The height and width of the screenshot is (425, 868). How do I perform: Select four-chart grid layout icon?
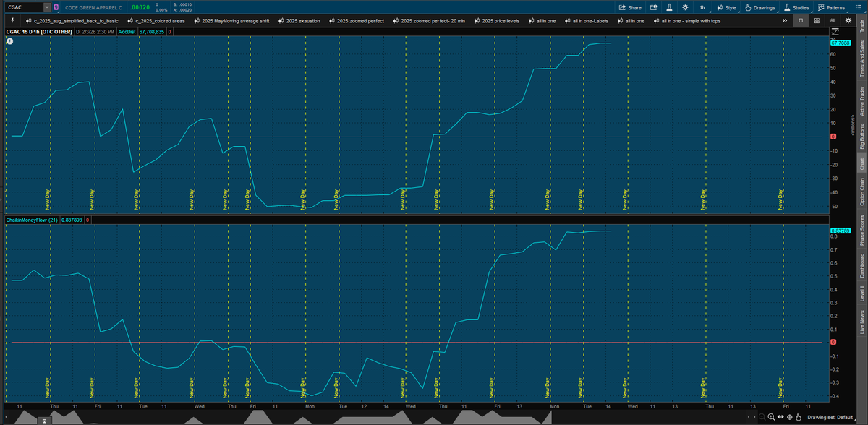click(x=817, y=21)
